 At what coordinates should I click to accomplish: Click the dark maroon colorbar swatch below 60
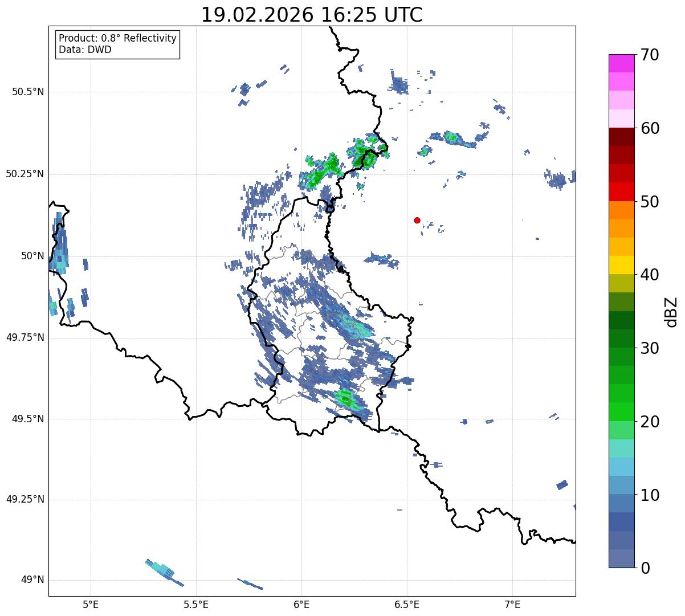pos(622,137)
